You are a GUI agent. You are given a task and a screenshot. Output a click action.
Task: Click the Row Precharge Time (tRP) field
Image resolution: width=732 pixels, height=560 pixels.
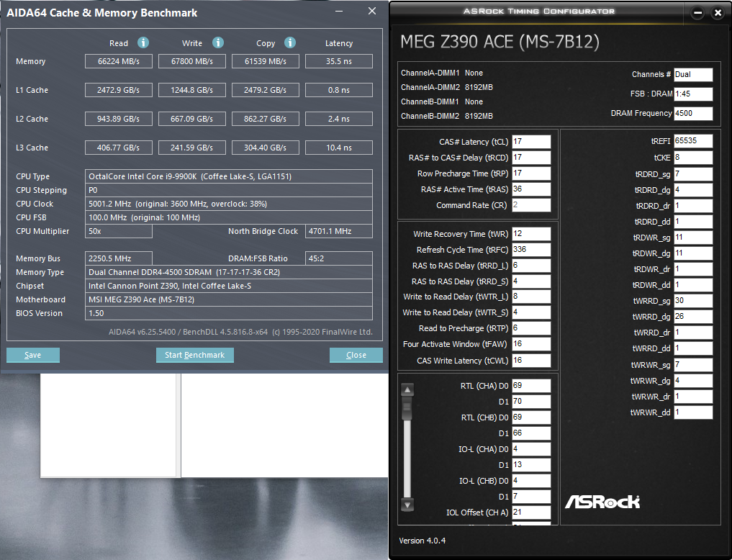tap(531, 173)
